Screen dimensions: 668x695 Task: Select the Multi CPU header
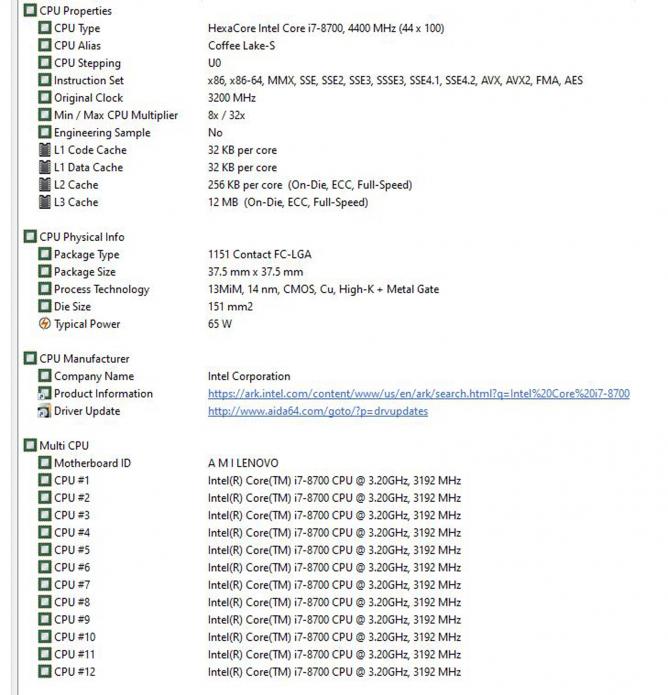[64, 445]
